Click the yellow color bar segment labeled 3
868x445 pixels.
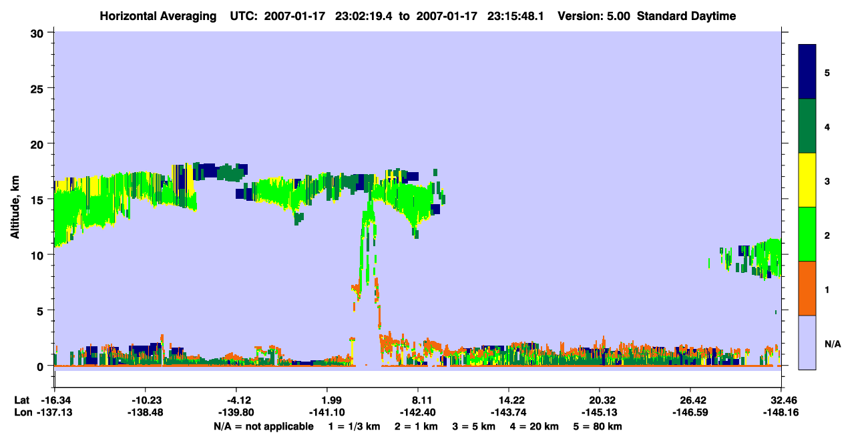(x=807, y=180)
